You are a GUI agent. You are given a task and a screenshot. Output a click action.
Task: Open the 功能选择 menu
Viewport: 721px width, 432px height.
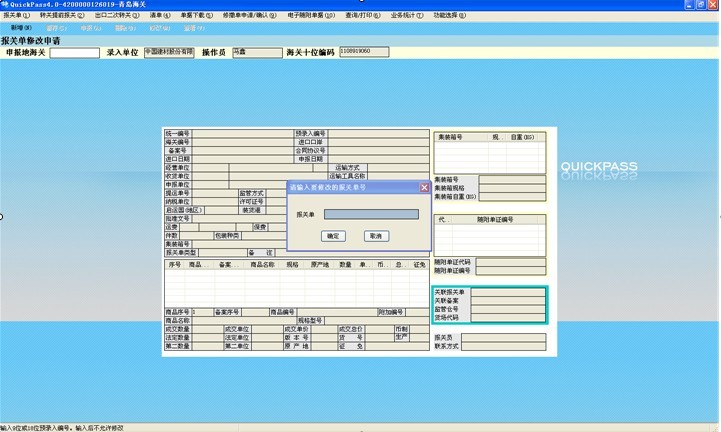coord(450,16)
